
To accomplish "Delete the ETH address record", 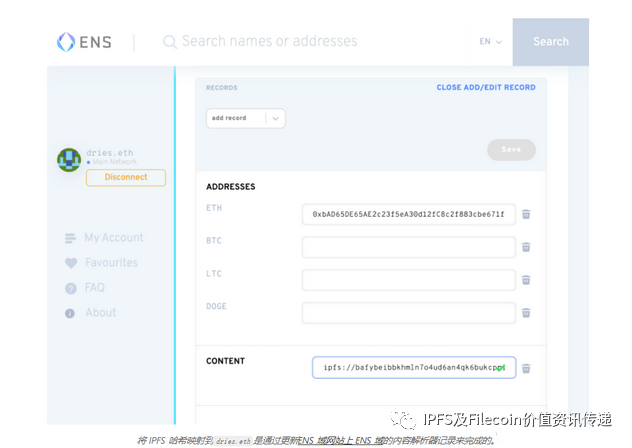I will pos(526,214).
